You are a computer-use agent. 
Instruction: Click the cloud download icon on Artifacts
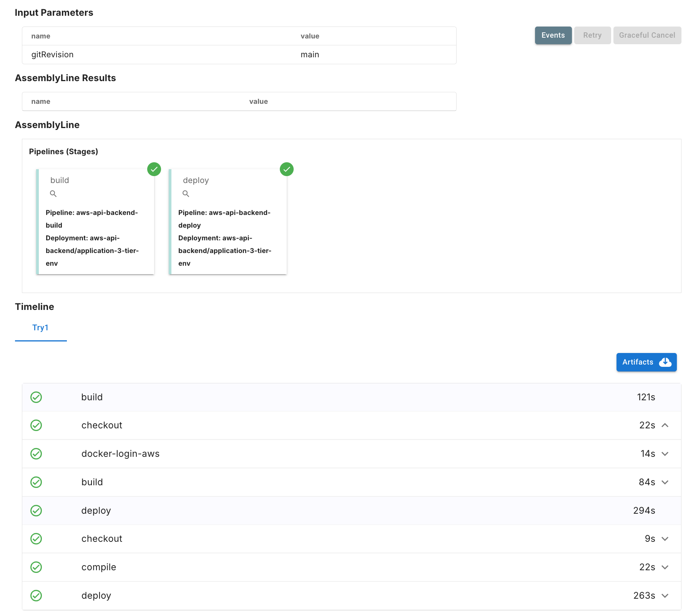pyautogui.click(x=665, y=362)
